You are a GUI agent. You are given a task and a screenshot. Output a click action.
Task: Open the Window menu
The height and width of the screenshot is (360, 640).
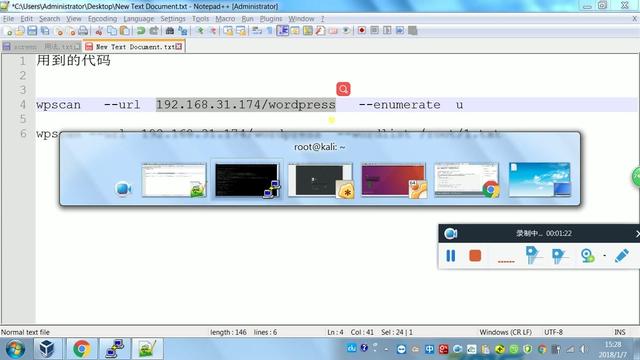click(x=301, y=19)
